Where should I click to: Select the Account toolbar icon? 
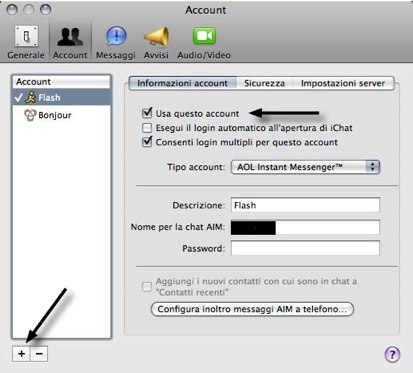click(x=70, y=42)
